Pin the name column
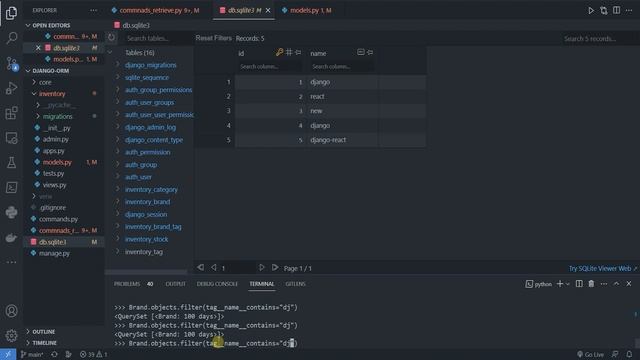The image size is (640, 360). coord(370,52)
